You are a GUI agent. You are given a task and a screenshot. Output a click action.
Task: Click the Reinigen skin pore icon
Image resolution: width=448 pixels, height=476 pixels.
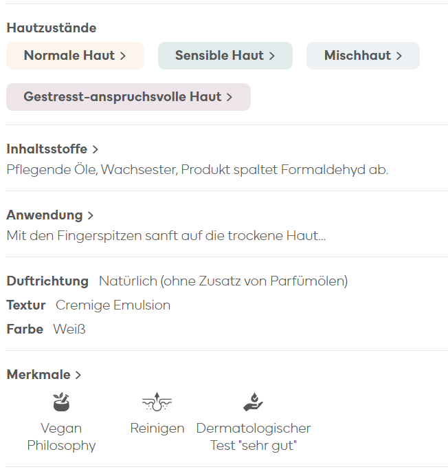point(157,402)
